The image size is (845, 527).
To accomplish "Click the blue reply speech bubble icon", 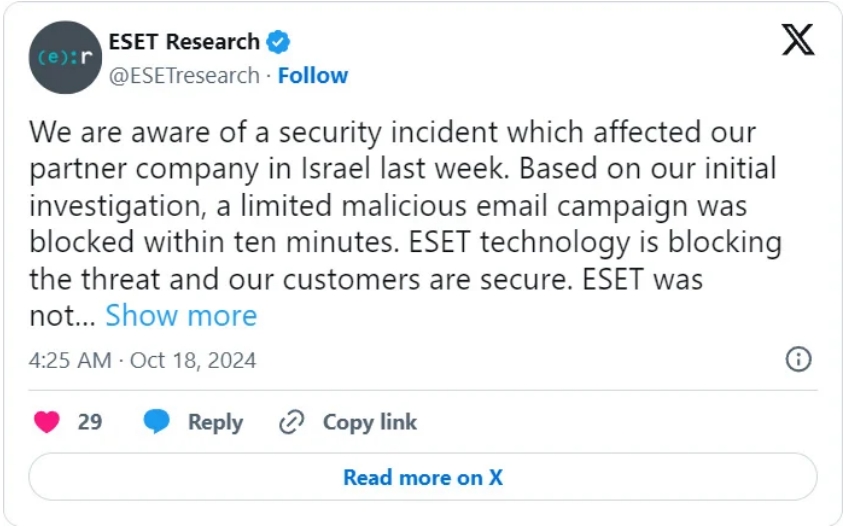I will (x=156, y=422).
